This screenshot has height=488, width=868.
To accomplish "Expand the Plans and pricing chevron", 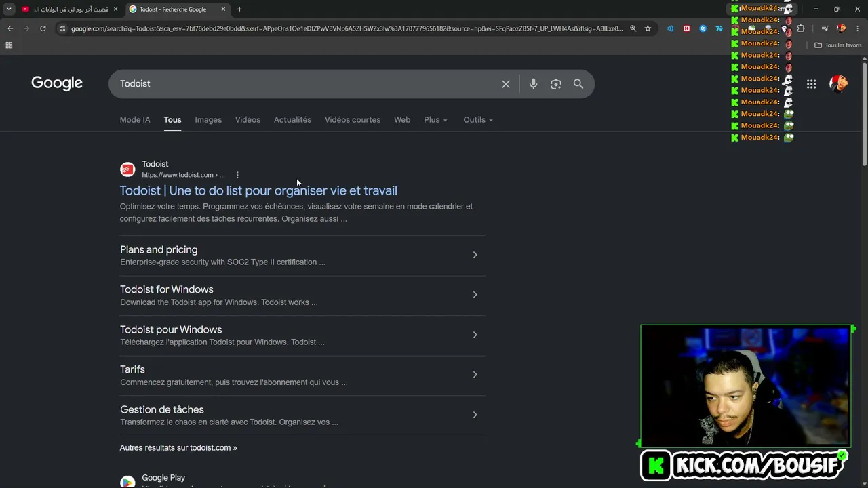I will (x=475, y=255).
